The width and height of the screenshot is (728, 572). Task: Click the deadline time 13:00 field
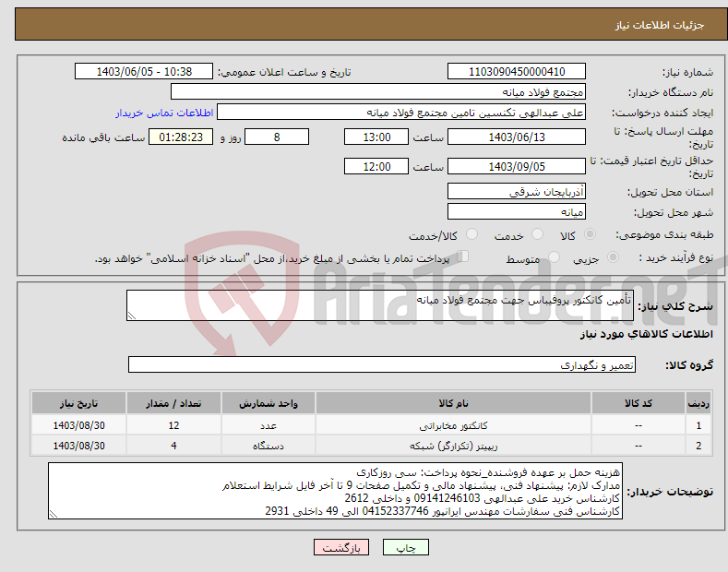(x=376, y=137)
